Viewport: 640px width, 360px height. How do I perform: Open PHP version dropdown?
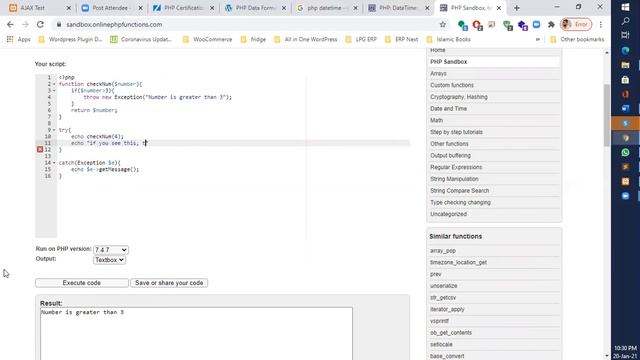pyautogui.click(x=111, y=249)
